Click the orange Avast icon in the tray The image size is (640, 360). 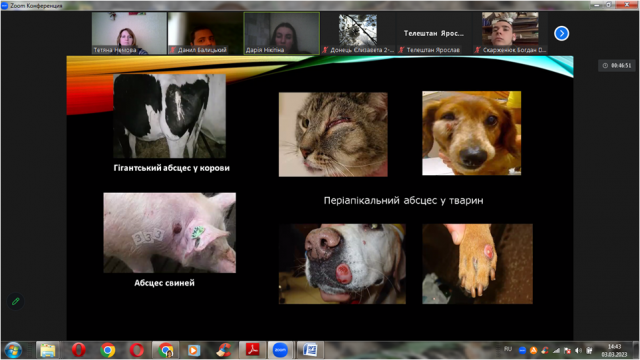533,351
